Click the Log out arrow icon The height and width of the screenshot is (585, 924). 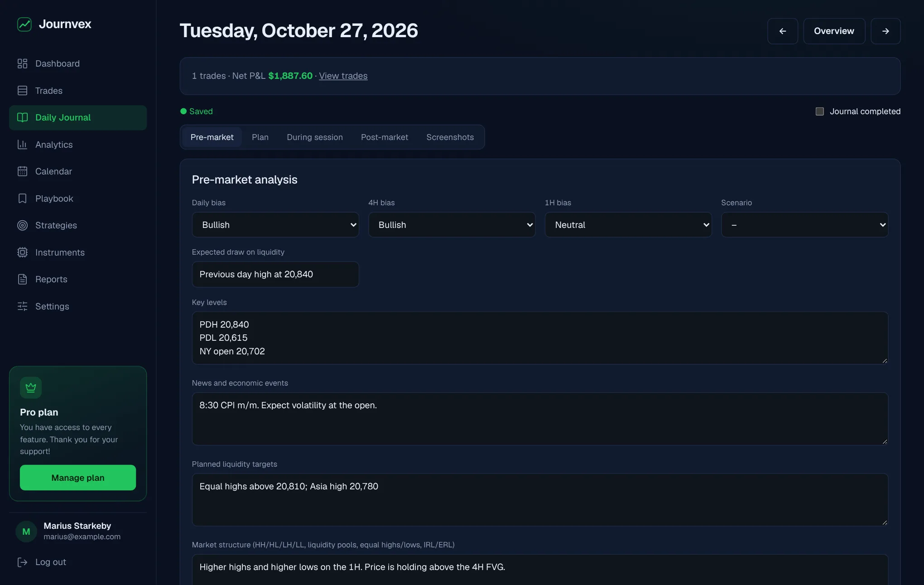pos(22,562)
